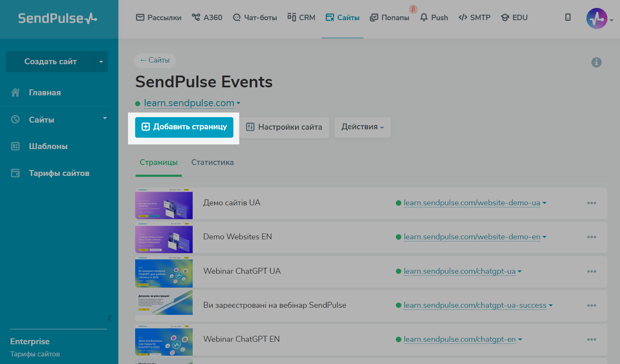Open the SMTP section
This screenshot has height=364, width=620.
click(x=474, y=18)
